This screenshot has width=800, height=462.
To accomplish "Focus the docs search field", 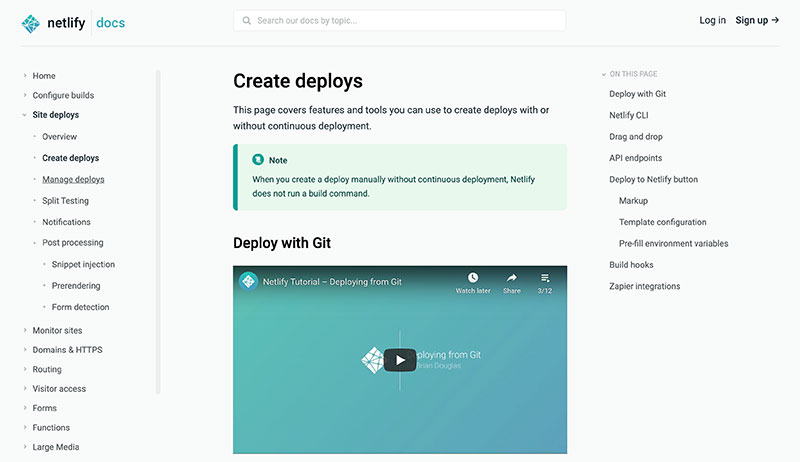I will pos(405,20).
